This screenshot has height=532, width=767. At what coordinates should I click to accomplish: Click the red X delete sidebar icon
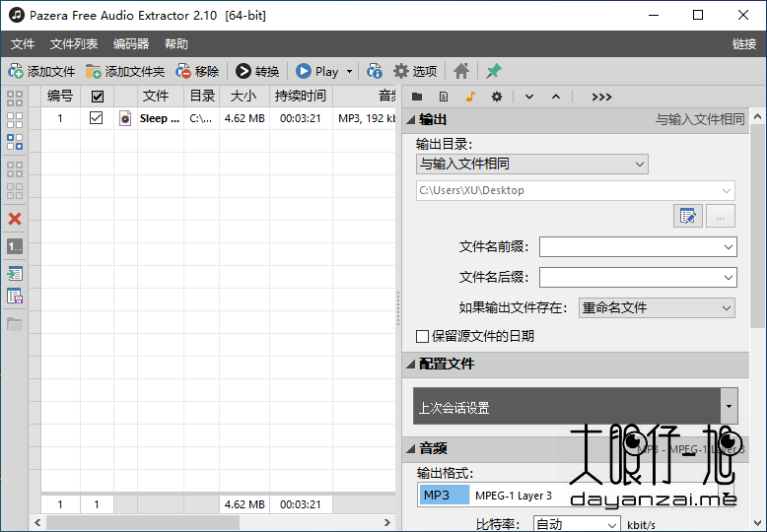tap(15, 219)
